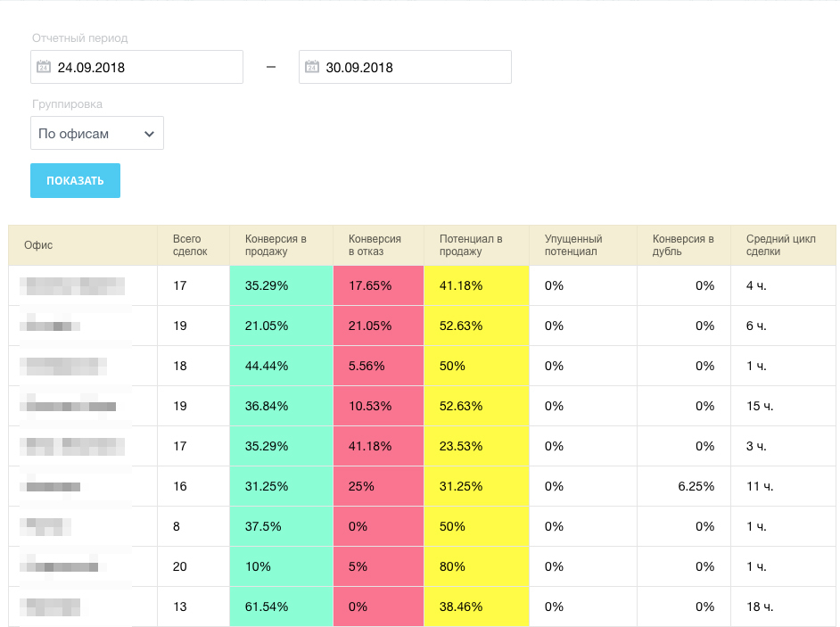Select the green cell 10%
840x627 pixels.
pyautogui.click(x=281, y=567)
